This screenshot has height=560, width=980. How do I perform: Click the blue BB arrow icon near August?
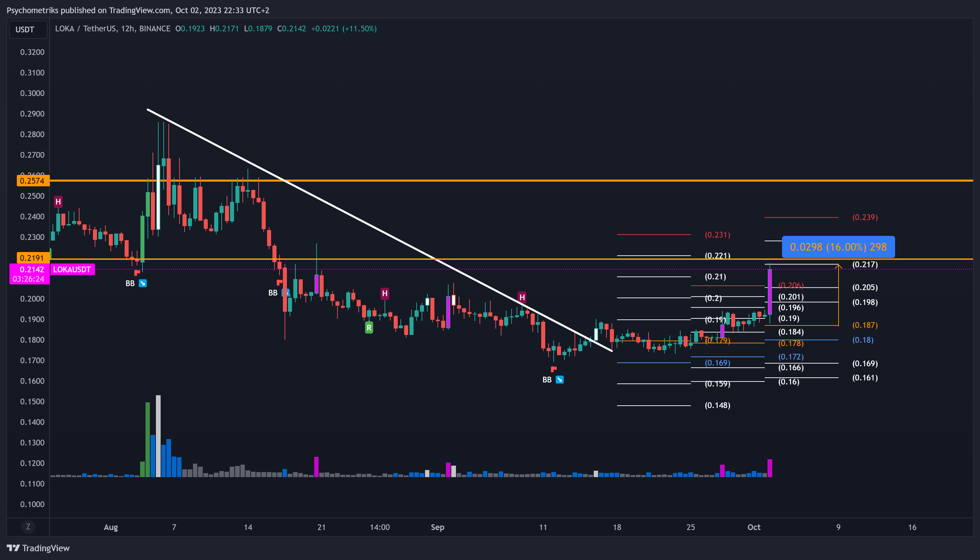[142, 283]
